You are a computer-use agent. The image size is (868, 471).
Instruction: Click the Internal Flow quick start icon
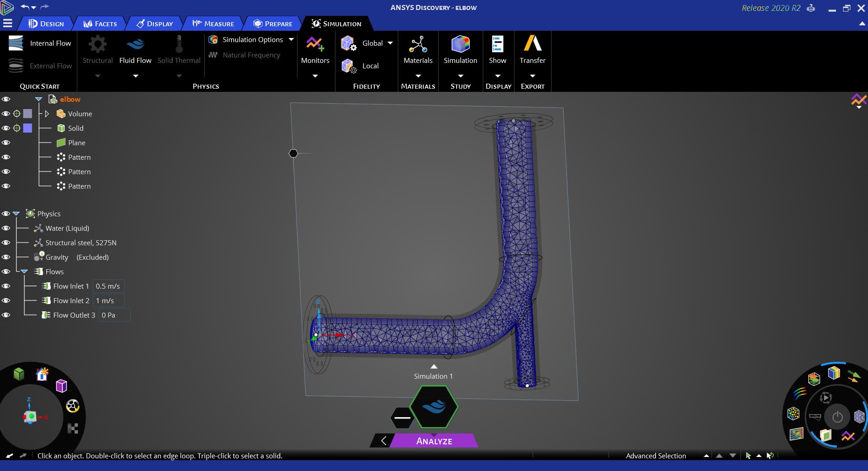tap(16, 43)
